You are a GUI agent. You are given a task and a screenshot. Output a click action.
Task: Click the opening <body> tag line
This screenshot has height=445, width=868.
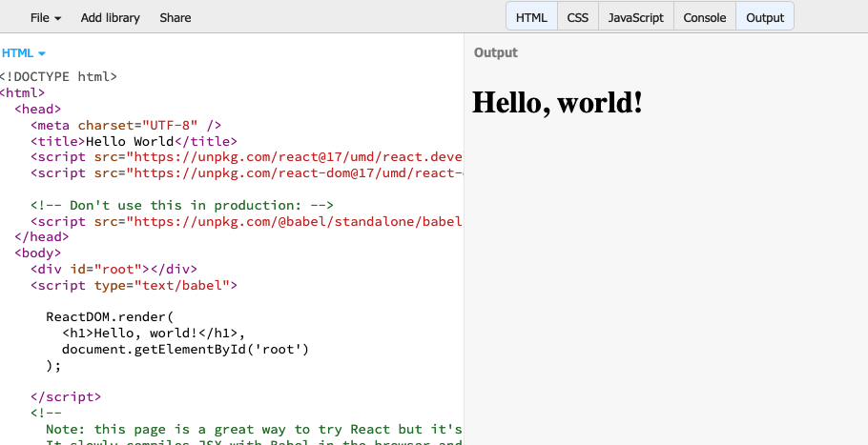[x=37, y=253]
